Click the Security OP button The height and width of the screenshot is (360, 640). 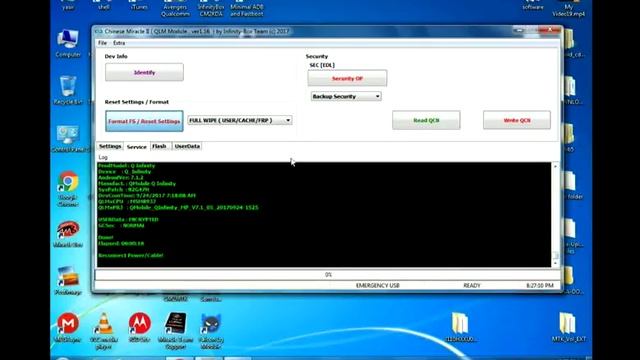pyautogui.click(x=347, y=78)
